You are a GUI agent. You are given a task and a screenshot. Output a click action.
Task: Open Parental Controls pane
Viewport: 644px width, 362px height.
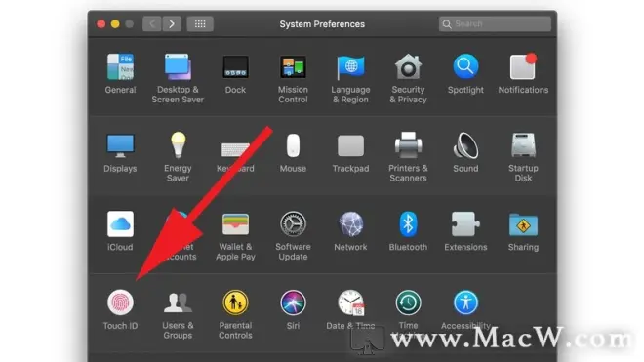235,302
